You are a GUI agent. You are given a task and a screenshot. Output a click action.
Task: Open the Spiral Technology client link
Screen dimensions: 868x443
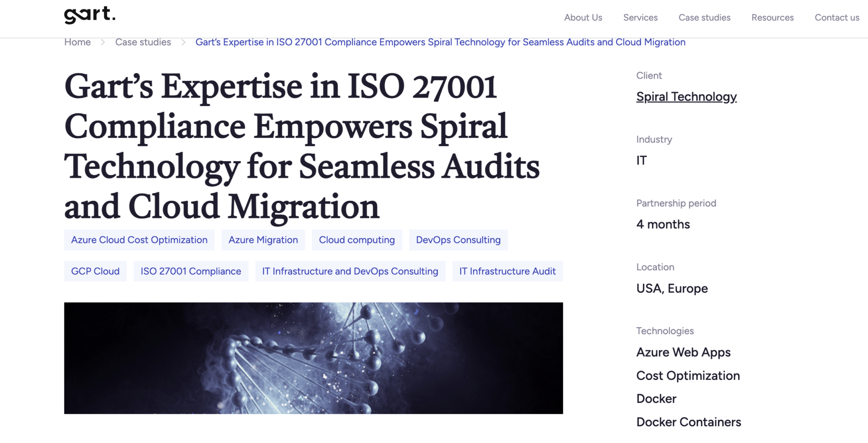click(687, 97)
